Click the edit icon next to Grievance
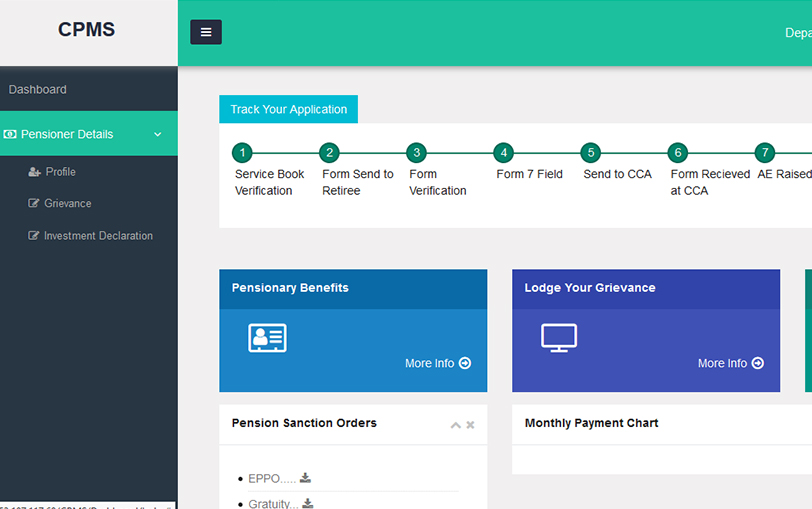This screenshot has width=812, height=509. (33, 203)
